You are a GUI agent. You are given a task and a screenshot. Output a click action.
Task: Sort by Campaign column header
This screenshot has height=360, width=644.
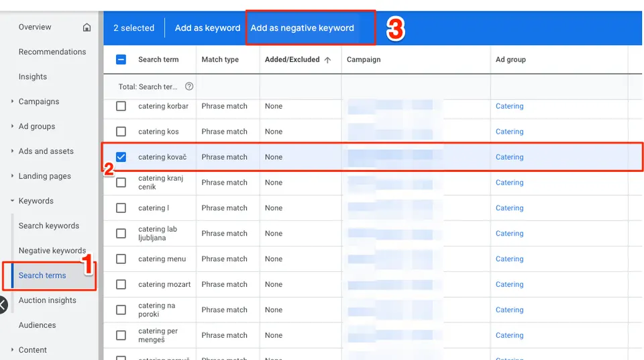click(x=364, y=60)
